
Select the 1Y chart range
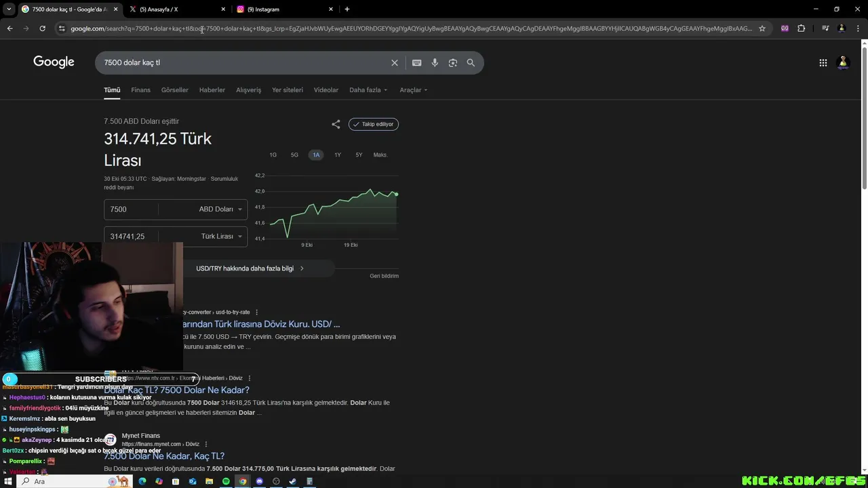338,155
